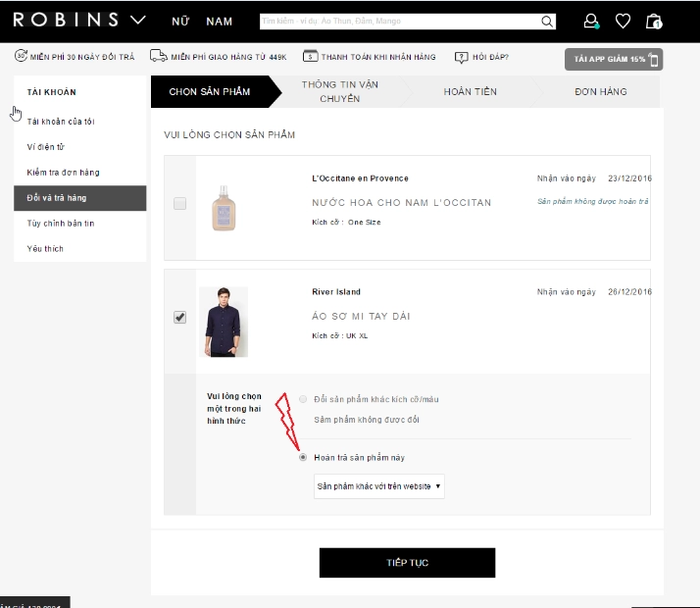
Task: Open the wishlist heart icon
Action: [x=623, y=21]
